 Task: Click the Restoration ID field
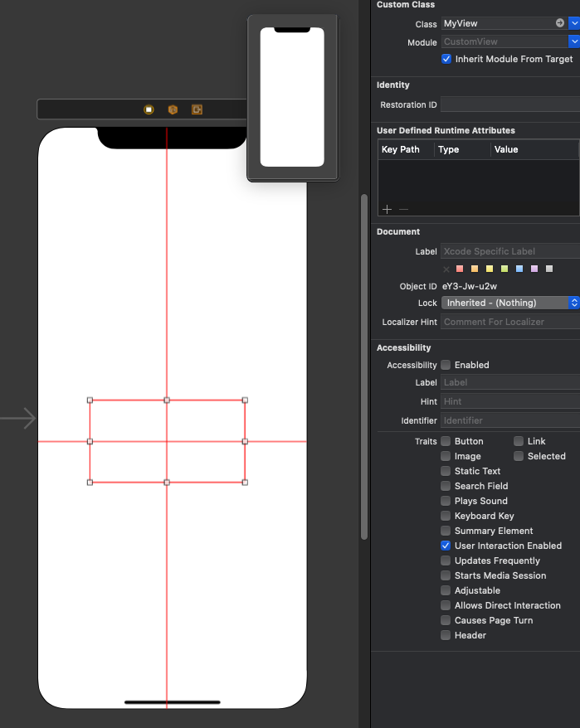tap(510, 104)
